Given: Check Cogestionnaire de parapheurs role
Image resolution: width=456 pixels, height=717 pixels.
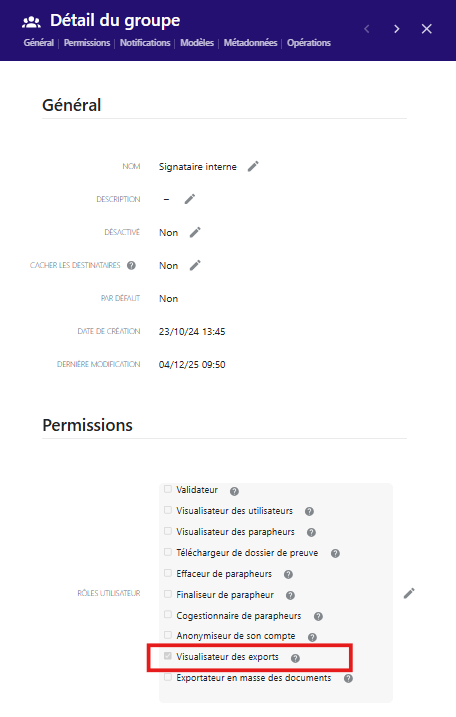Looking at the screenshot, I should click(168, 615).
